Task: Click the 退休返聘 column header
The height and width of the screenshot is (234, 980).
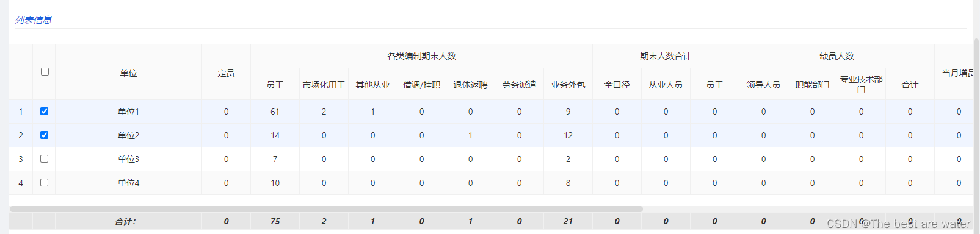Action: [470, 85]
